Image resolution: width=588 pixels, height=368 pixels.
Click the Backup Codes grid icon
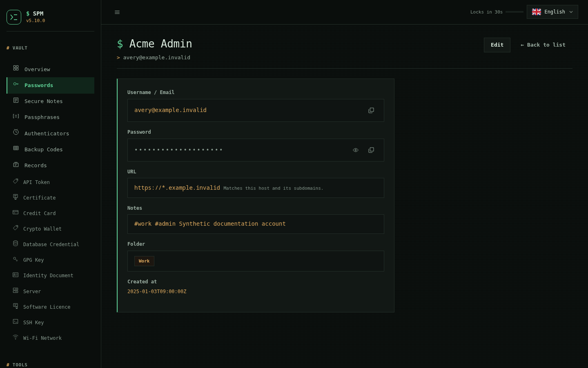point(16,148)
